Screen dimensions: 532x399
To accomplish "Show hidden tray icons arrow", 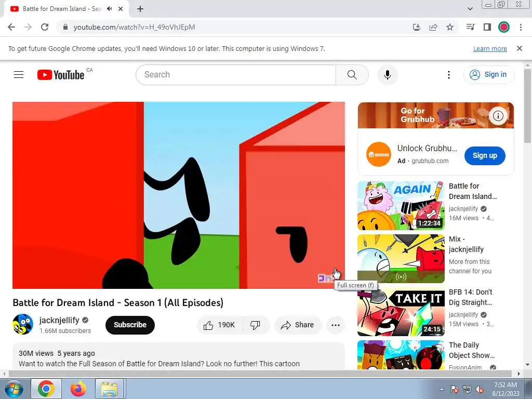I will [x=442, y=389].
